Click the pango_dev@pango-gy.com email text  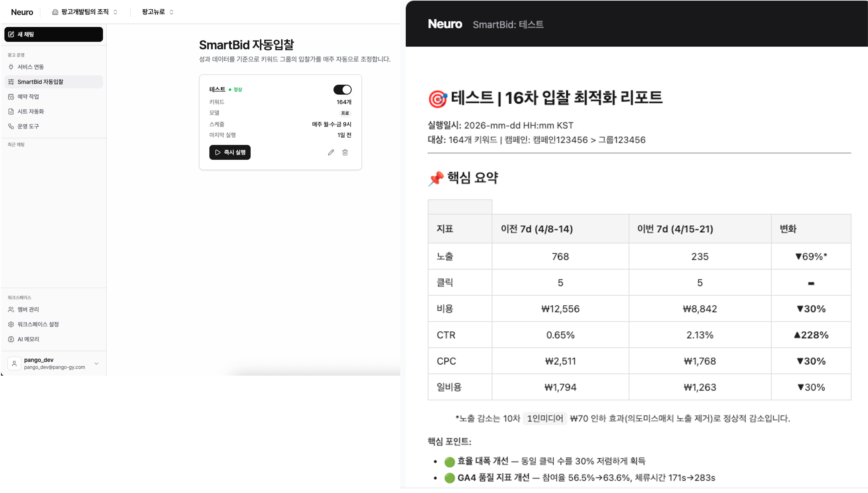(54, 367)
